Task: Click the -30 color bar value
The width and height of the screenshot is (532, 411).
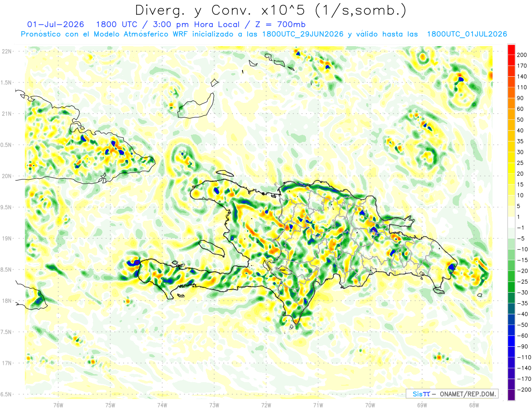Action: pyautogui.click(x=522, y=293)
